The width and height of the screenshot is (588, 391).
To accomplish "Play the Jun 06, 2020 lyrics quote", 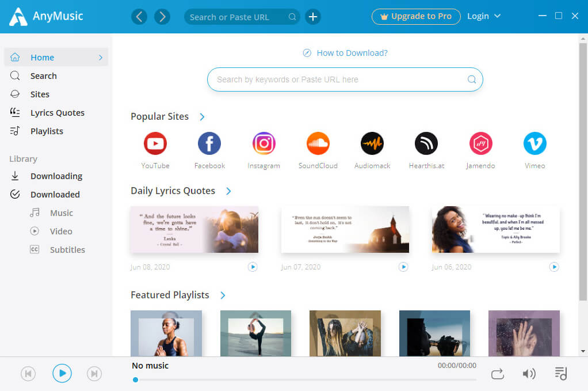I will pyautogui.click(x=554, y=267).
